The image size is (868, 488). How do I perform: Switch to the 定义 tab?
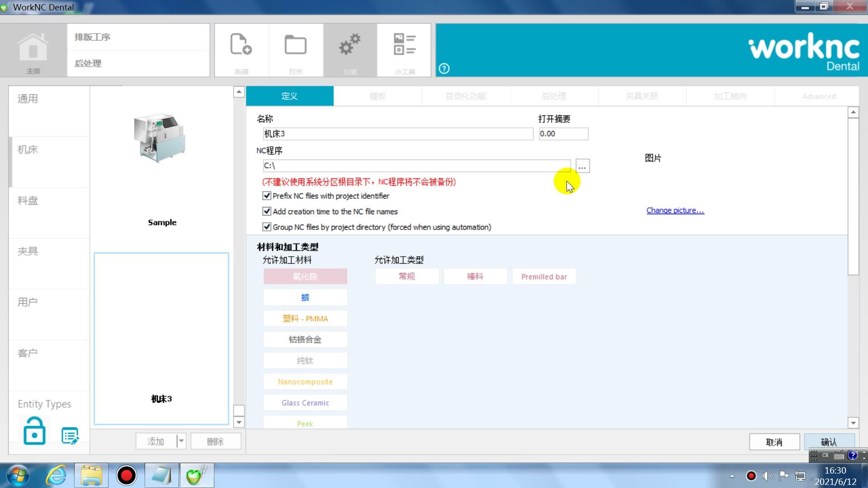point(290,96)
